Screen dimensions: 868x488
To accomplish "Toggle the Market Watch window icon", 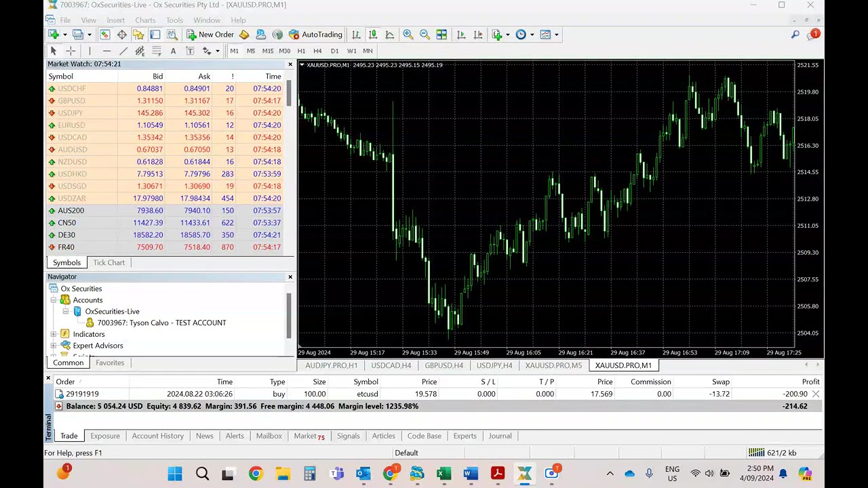I will coord(105,35).
